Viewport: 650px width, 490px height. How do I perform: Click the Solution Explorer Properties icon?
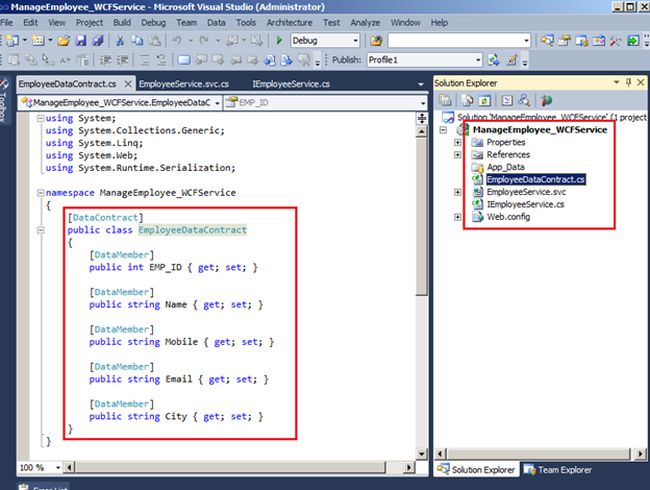(446, 101)
